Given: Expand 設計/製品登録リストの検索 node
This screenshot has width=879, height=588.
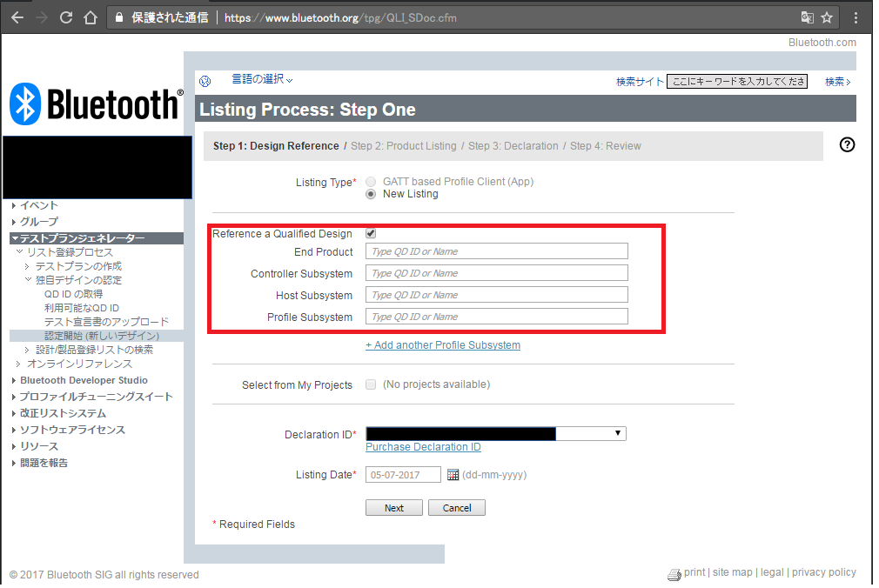Looking at the screenshot, I should (27, 351).
